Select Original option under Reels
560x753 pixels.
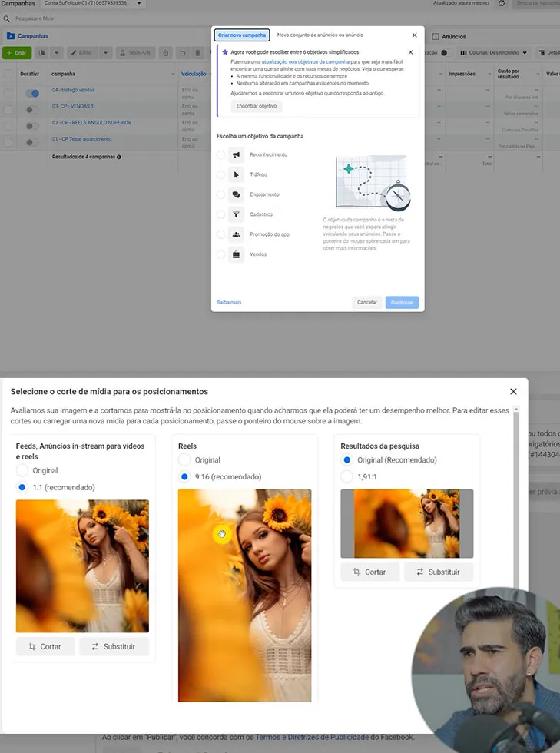184,460
